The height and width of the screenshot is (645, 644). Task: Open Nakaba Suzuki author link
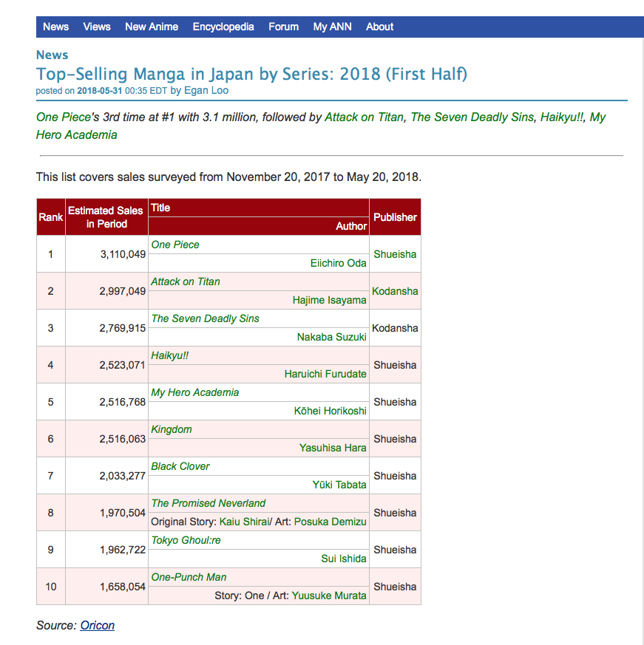coord(331,338)
